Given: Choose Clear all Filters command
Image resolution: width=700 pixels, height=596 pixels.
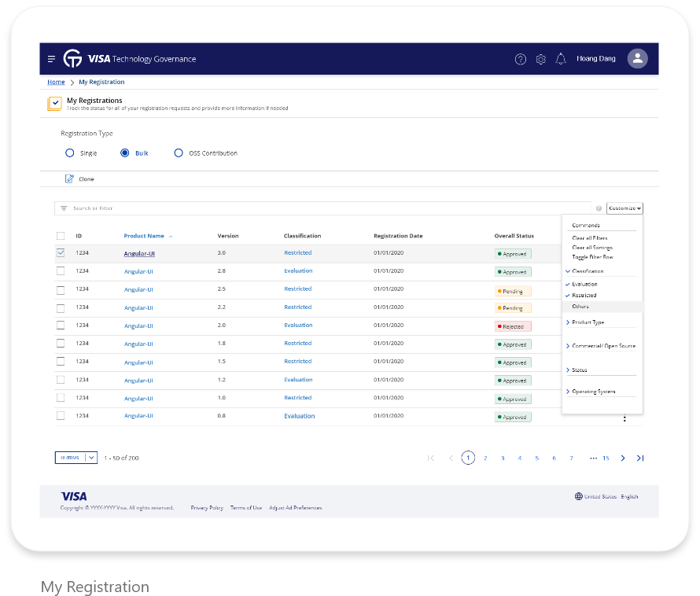Looking at the screenshot, I should (590, 238).
